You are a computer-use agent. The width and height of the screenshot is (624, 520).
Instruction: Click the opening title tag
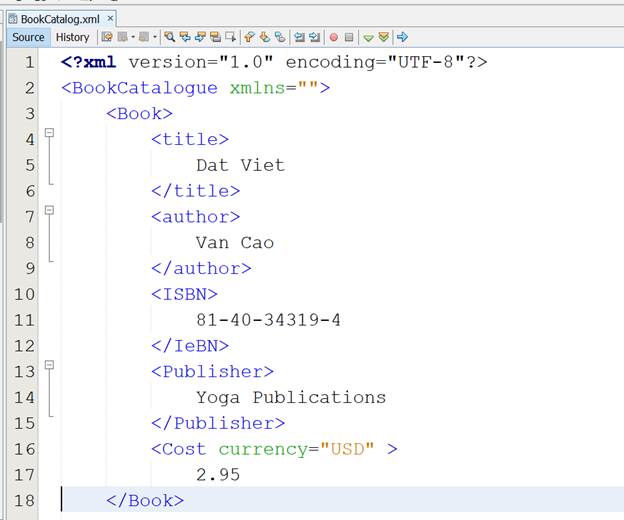tap(190, 139)
